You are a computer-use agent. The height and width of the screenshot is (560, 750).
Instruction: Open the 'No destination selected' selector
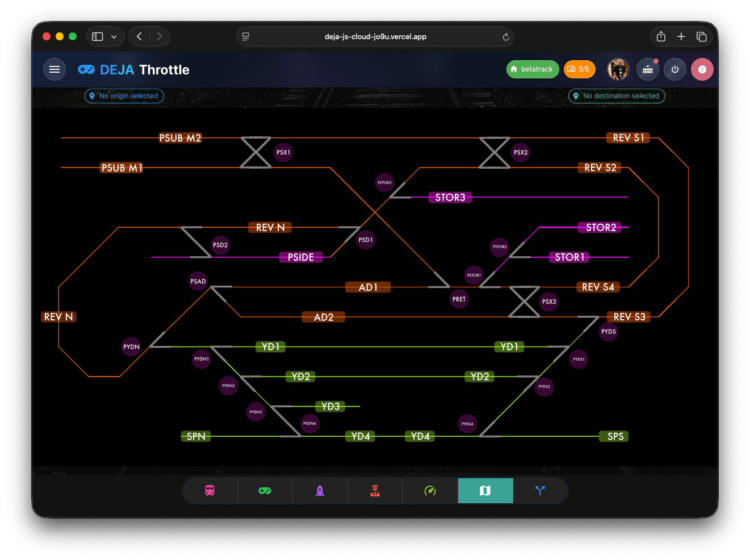617,95
